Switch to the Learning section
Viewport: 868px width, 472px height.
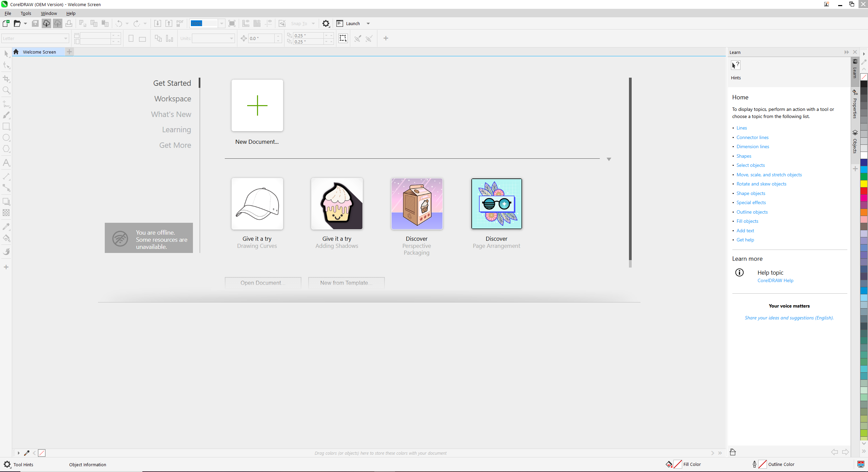click(x=176, y=129)
